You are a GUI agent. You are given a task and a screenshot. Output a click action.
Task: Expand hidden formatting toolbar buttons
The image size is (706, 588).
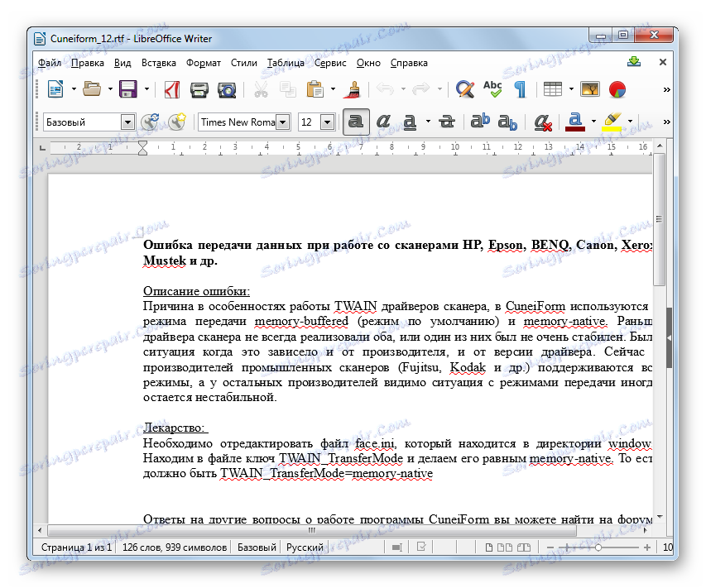click(667, 122)
